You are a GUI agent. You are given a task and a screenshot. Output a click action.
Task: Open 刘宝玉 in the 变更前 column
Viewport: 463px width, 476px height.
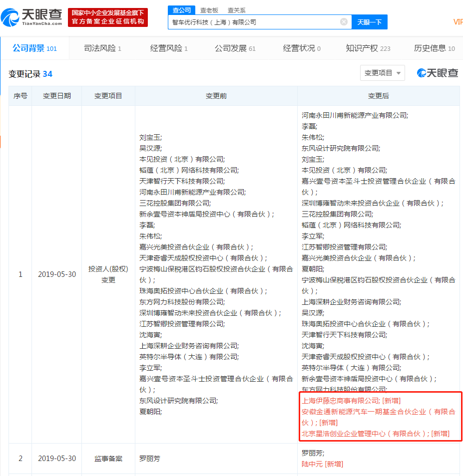150,138
